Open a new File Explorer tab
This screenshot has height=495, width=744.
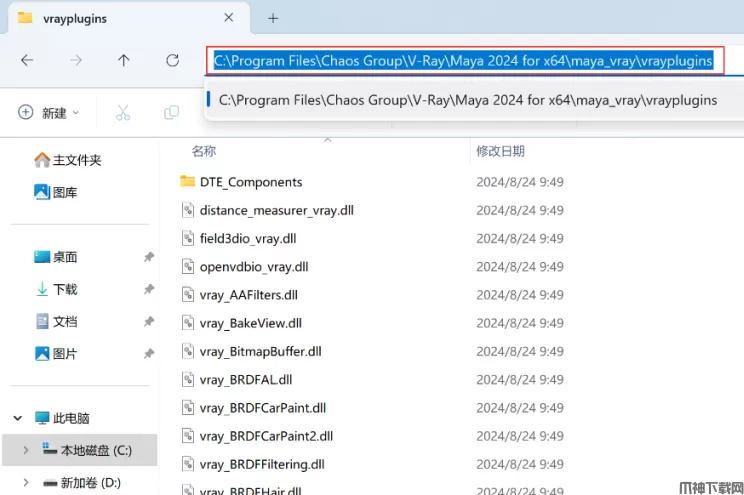tap(273, 18)
